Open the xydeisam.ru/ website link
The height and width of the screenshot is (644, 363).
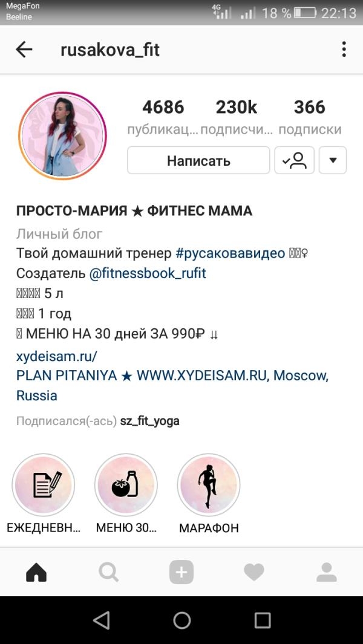pos(57,356)
